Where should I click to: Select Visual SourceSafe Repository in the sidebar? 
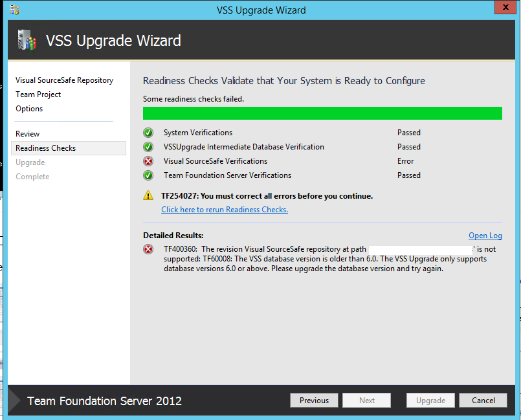(63, 80)
